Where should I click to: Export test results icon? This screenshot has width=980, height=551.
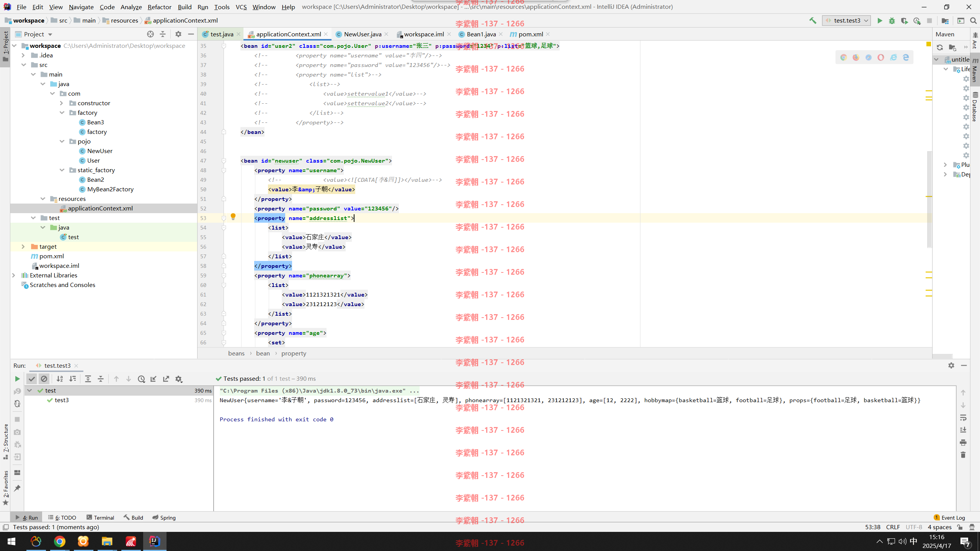click(x=166, y=379)
